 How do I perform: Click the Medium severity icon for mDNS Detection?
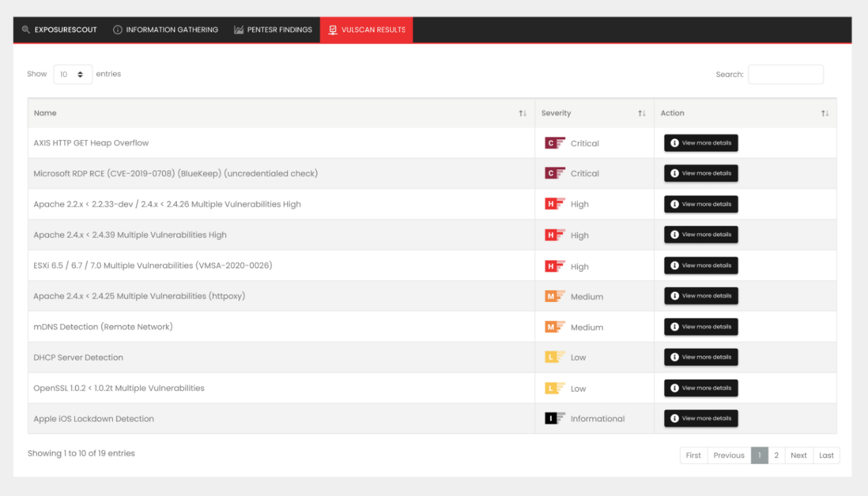555,327
